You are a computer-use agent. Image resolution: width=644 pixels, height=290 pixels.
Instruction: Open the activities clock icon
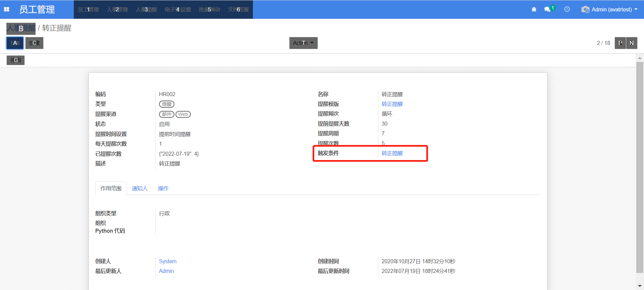click(x=567, y=9)
